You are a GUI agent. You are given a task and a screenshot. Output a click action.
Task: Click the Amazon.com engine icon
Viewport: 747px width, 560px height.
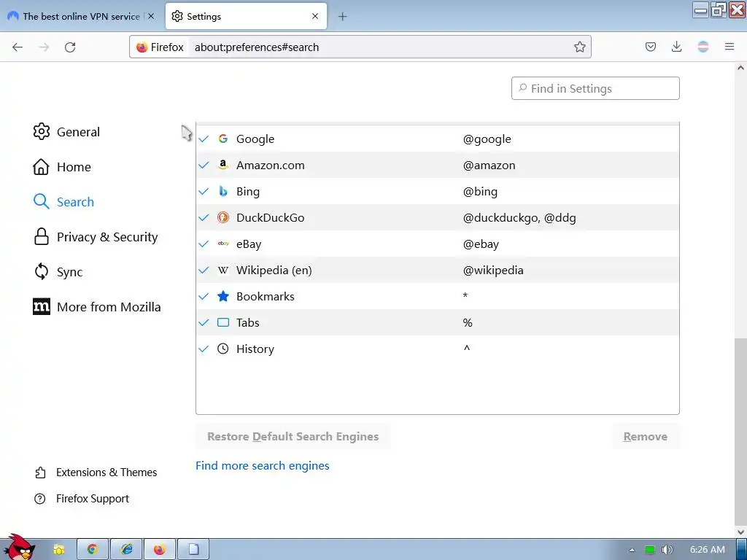(x=223, y=165)
